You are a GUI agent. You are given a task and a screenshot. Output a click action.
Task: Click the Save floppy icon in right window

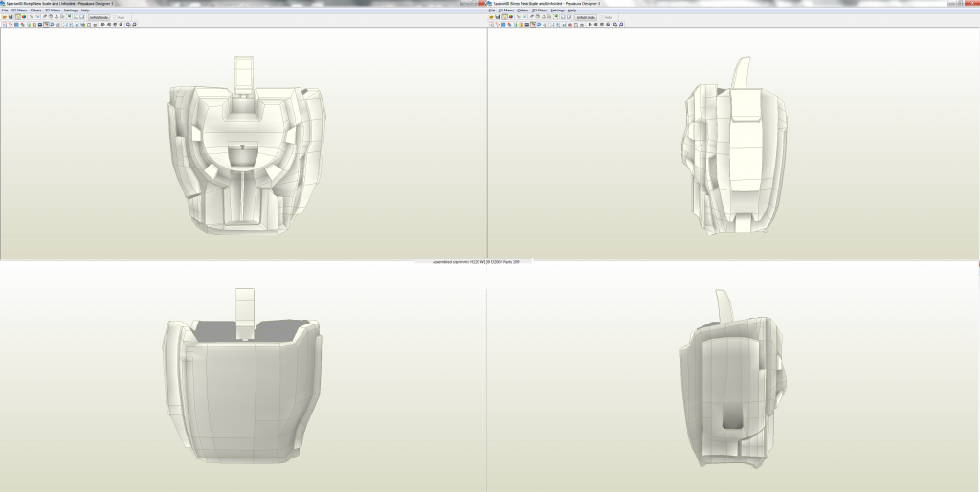point(498,17)
